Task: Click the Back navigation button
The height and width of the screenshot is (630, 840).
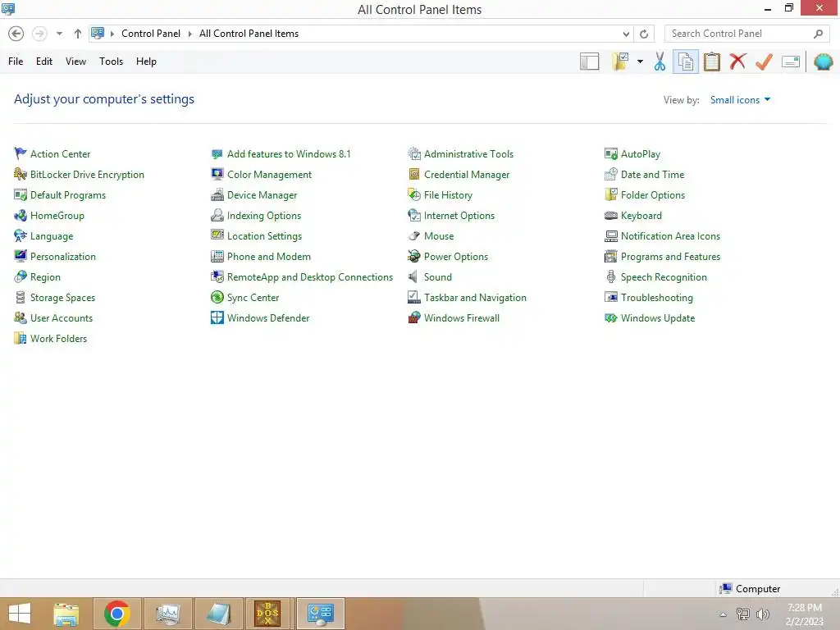Action: (16, 34)
